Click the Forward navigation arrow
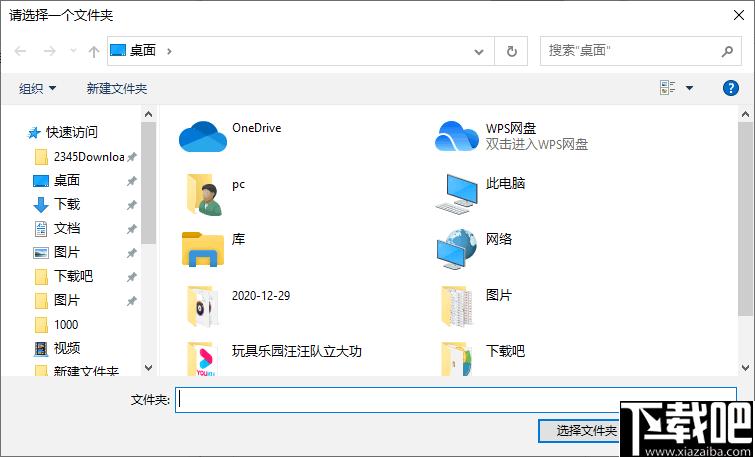Viewport: 755px width, 457px height. pos(50,51)
